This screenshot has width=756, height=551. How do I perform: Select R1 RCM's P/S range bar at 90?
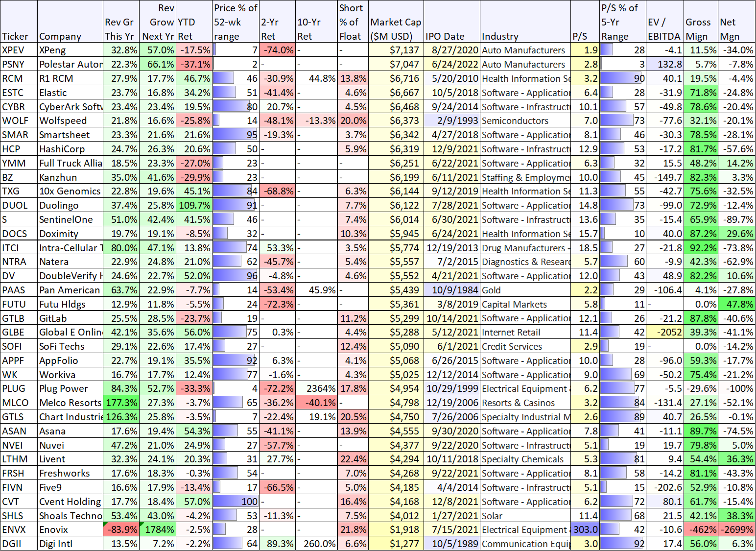click(622, 78)
